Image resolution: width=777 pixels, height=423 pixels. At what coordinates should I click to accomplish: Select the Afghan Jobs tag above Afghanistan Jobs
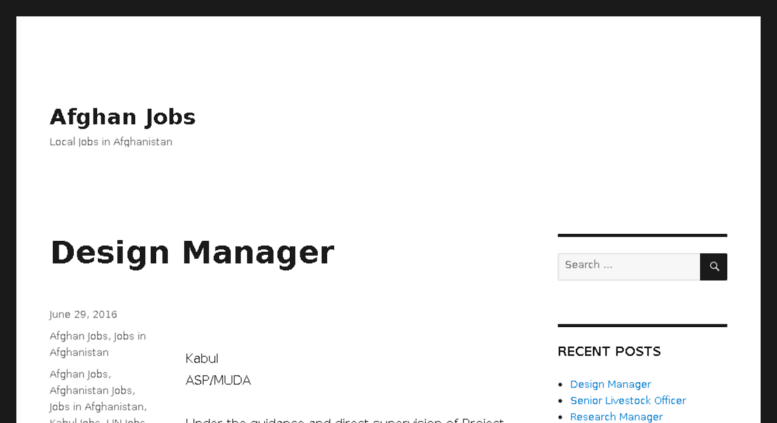(79, 374)
